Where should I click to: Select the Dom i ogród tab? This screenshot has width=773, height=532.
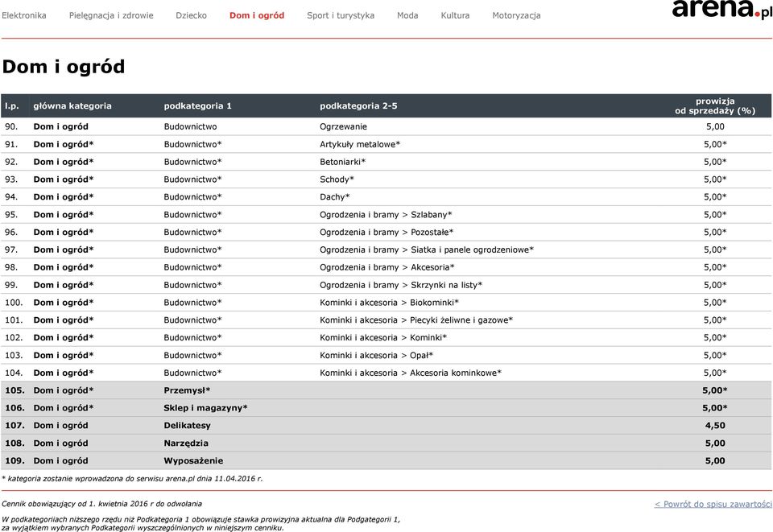(257, 15)
